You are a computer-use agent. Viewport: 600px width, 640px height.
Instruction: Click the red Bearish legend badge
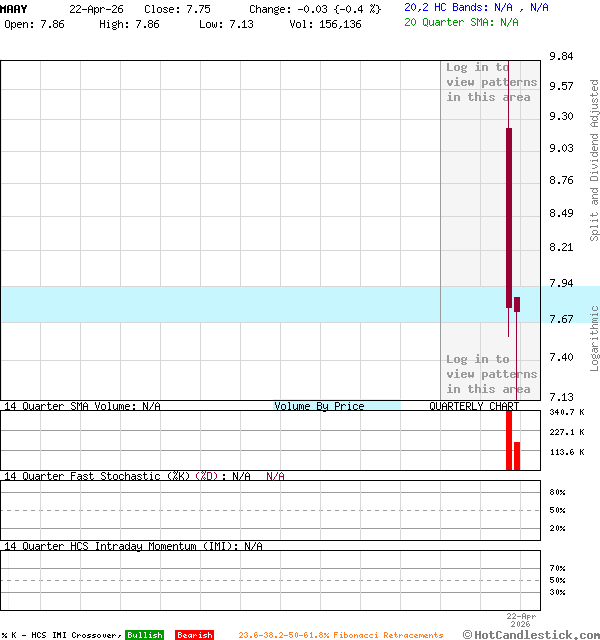pyautogui.click(x=194, y=635)
